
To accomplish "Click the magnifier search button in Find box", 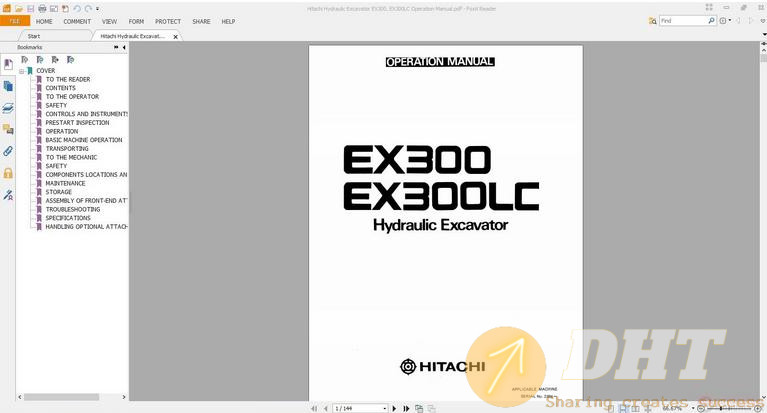I will point(712,21).
